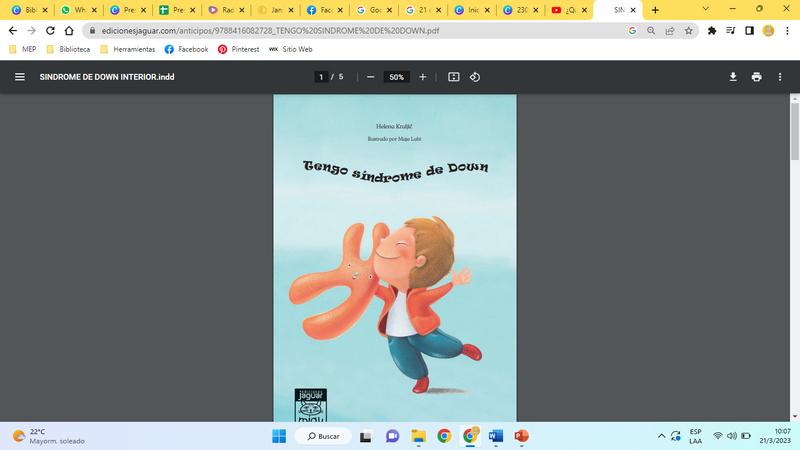The image size is (800, 450).
Task: Click the address bar URL
Action: pyautogui.click(x=270, y=31)
